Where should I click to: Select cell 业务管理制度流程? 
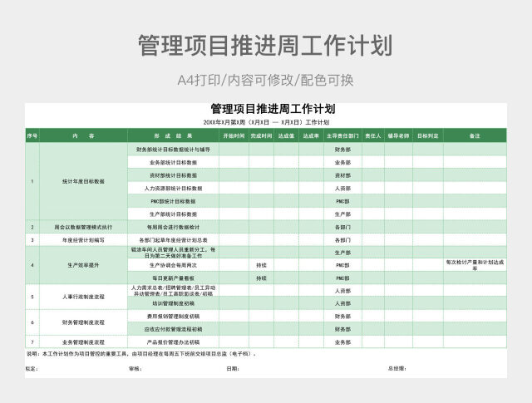[83, 342]
